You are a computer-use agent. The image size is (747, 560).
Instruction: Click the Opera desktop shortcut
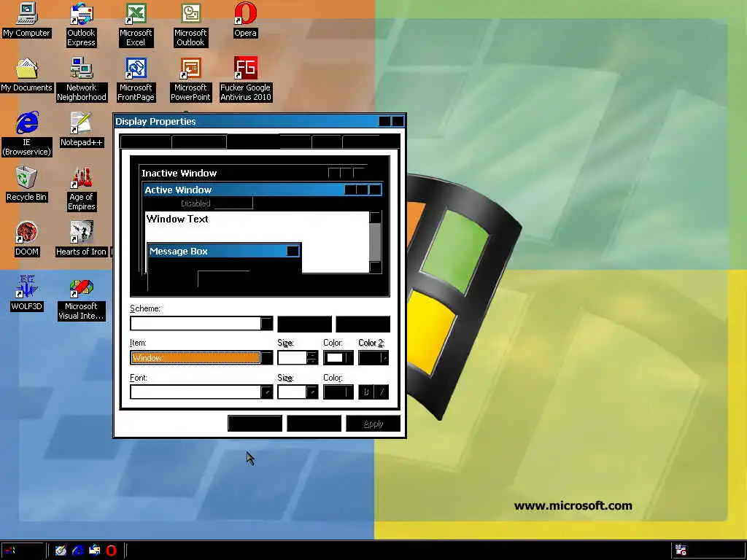click(x=245, y=20)
